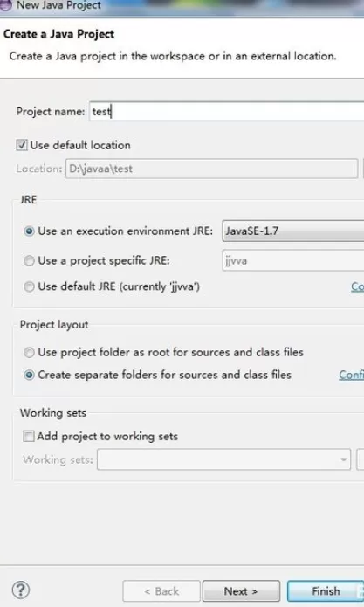
Task: Select Use default JRE option
Action: (x=29, y=286)
